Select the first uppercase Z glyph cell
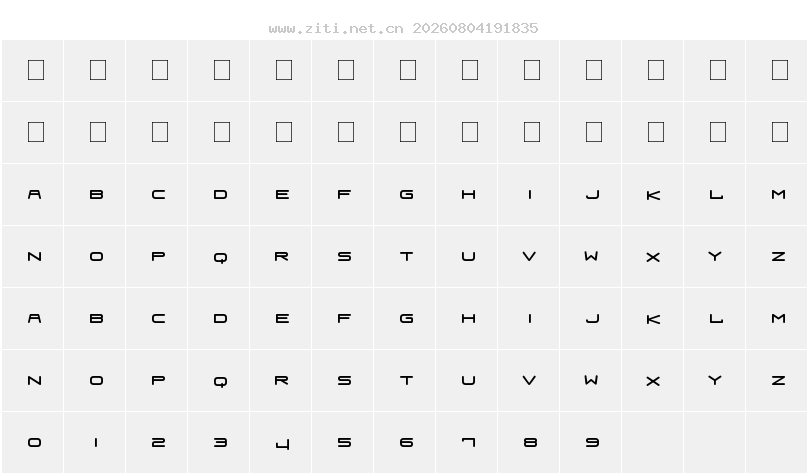The width and height of the screenshot is (808, 476). 777,257
